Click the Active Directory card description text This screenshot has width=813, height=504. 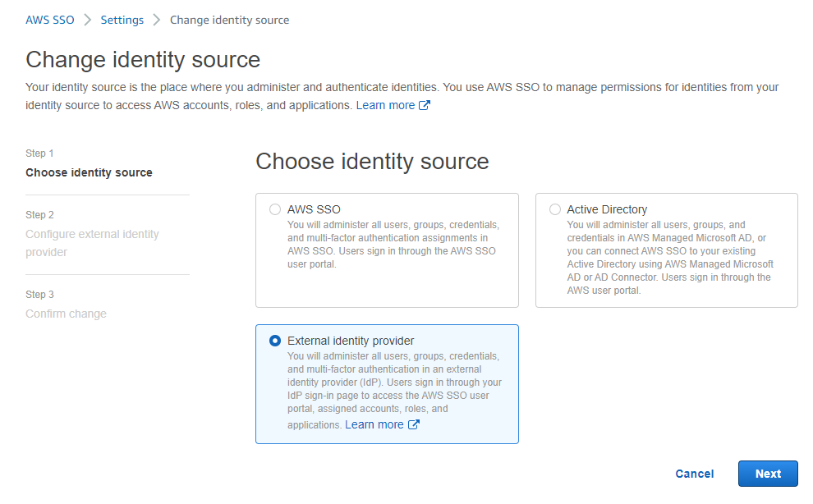(x=669, y=257)
